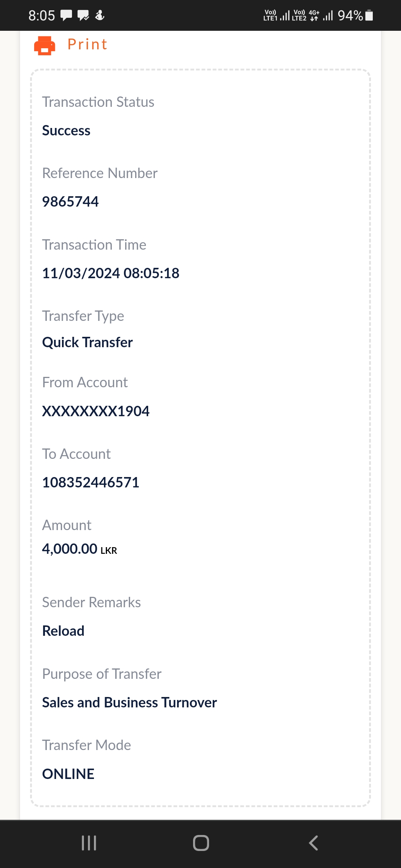Viewport: 401px width, 868px height.
Task: Tap the To Account number 108352446571
Action: click(91, 483)
